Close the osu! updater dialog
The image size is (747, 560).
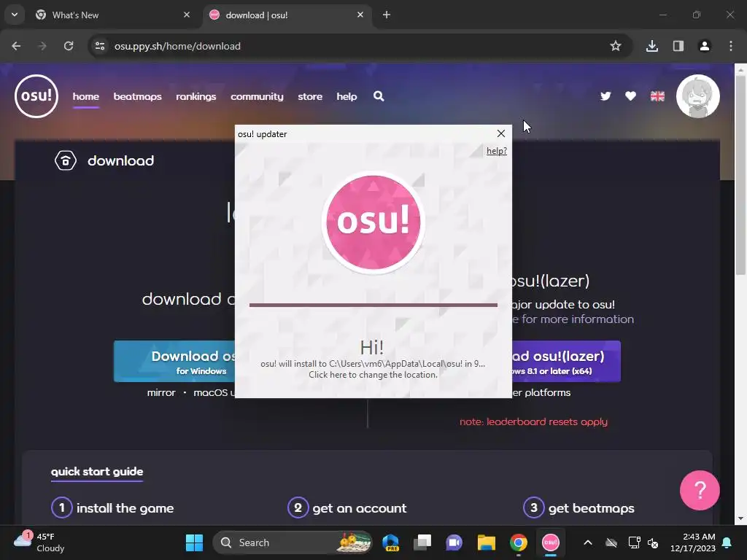click(x=500, y=134)
